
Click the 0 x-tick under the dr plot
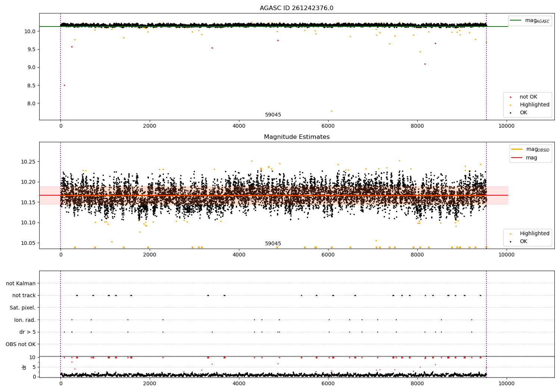click(60, 384)
